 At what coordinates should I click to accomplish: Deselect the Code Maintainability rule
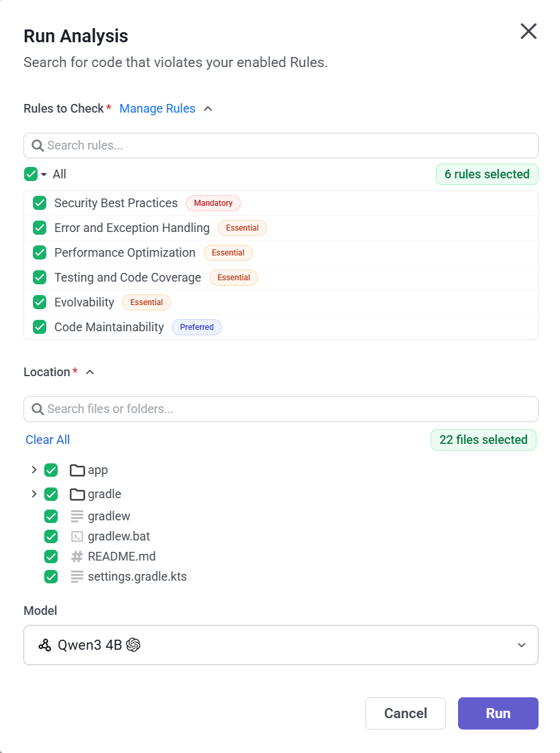(x=40, y=327)
